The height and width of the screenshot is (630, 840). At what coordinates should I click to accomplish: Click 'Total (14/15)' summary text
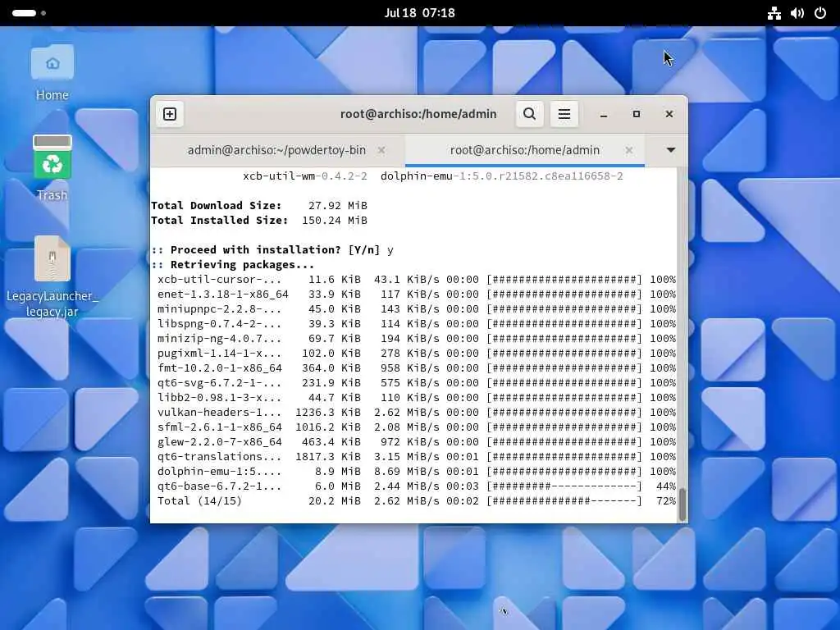click(200, 501)
